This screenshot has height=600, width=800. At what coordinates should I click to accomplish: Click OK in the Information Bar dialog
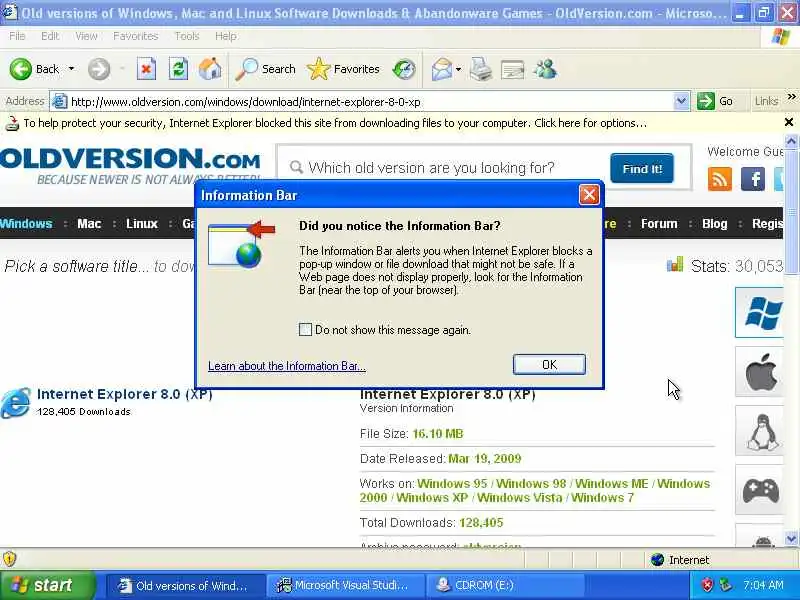(549, 364)
